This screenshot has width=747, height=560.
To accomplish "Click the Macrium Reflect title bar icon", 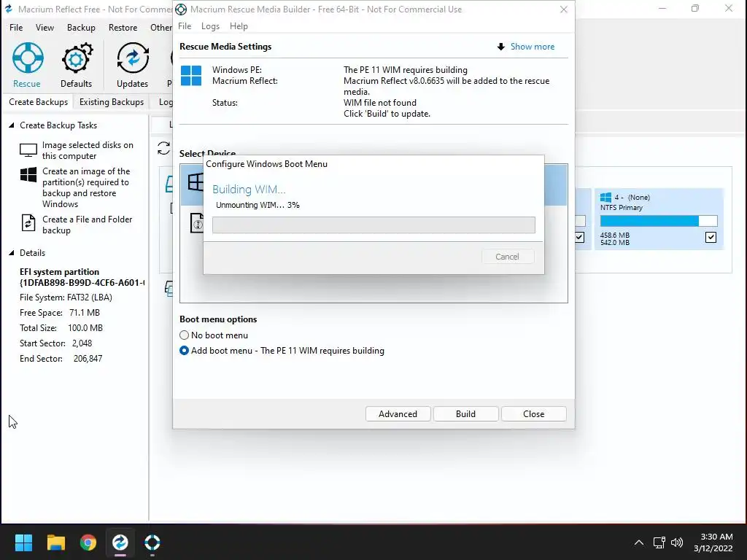I will [x=8, y=9].
